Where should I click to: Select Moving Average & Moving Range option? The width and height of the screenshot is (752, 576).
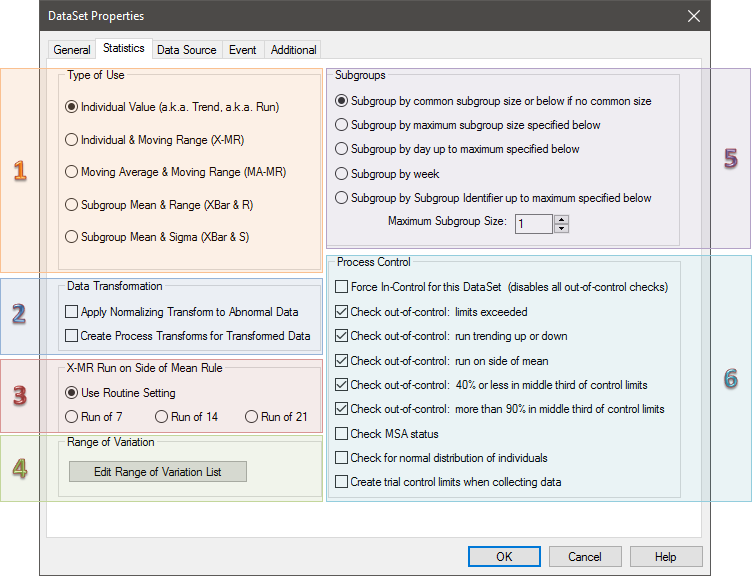click(x=71, y=172)
